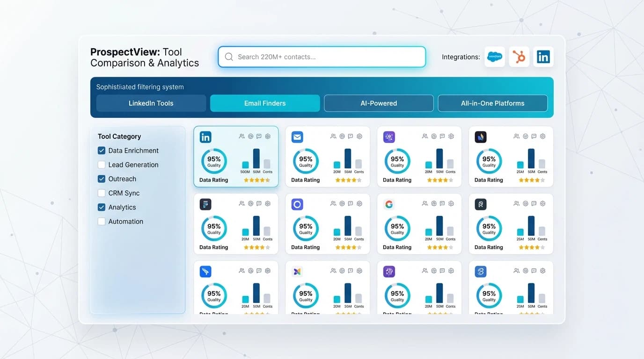Open the contacts icon on the LinkedIn tool card
Image resolution: width=644 pixels, height=359 pixels.
point(241,136)
